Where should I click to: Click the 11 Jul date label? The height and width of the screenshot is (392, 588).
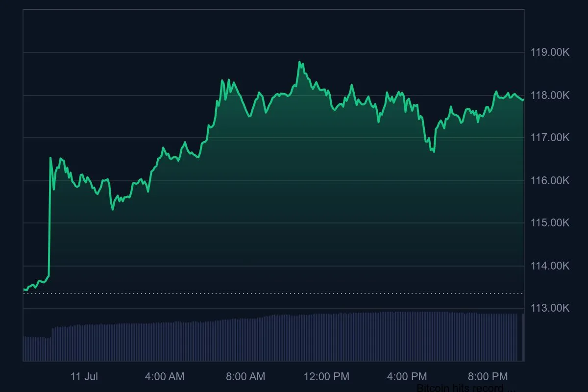[x=84, y=376]
